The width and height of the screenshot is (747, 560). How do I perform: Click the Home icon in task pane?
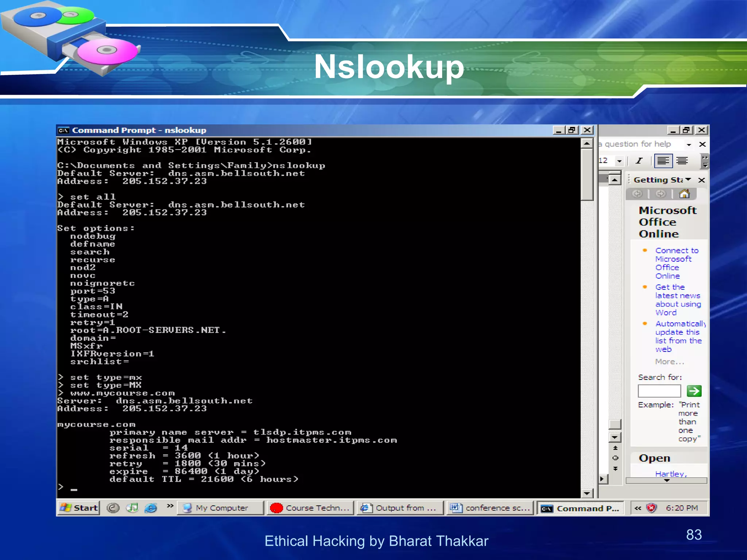pos(684,194)
